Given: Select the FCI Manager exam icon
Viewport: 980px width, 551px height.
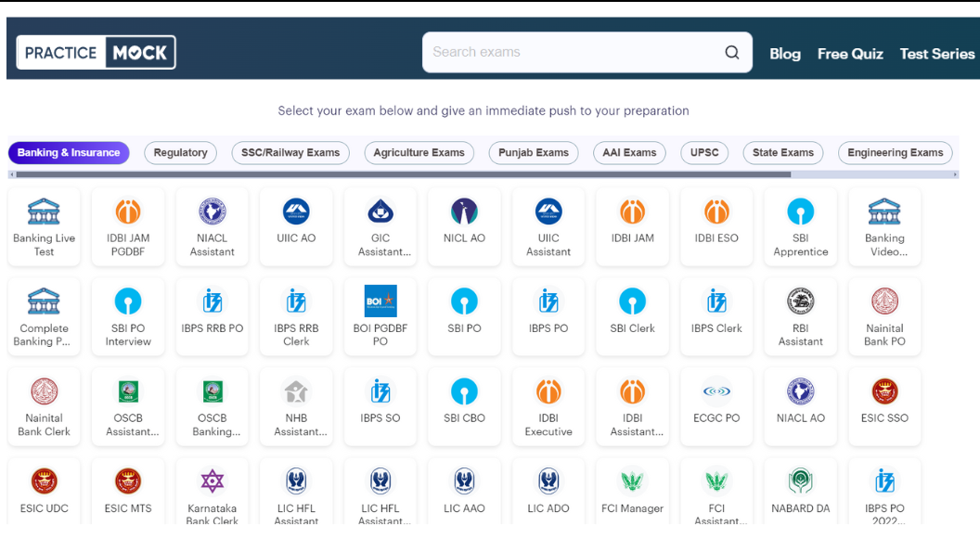Looking at the screenshot, I should pyautogui.click(x=633, y=481).
